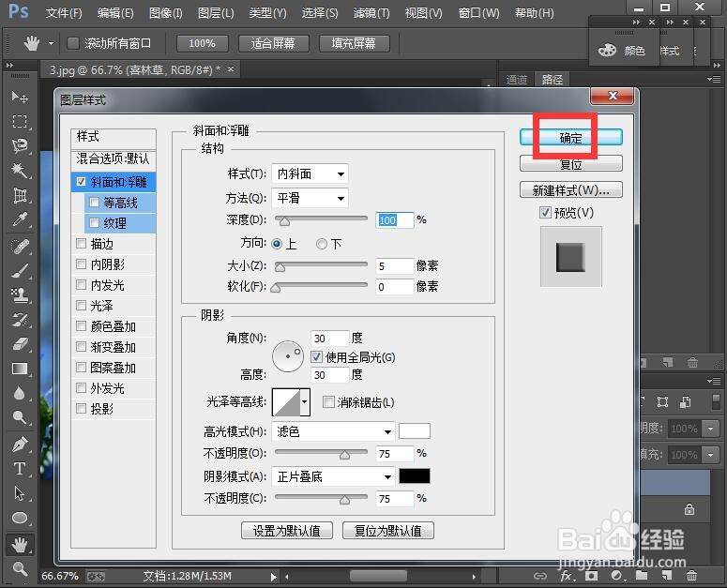Click the add layer mask icon

coord(591,576)
